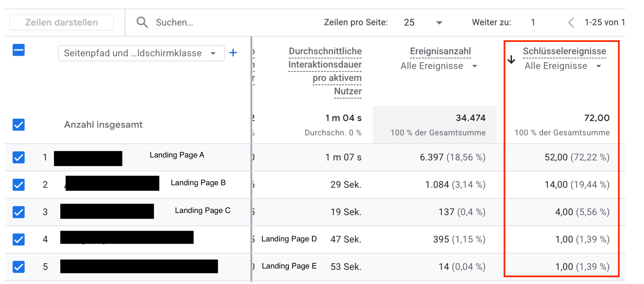Expand Alle Ereignisse dropdown under Schlüsselereignisse

click(x=563, y=66)
